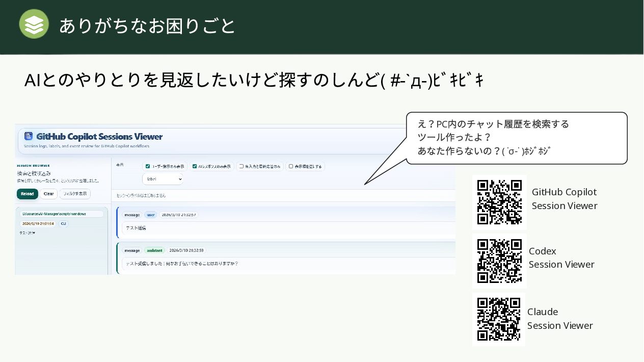Click the user message timestamp 21:32:57
The image size is (644, 362).
179,215
